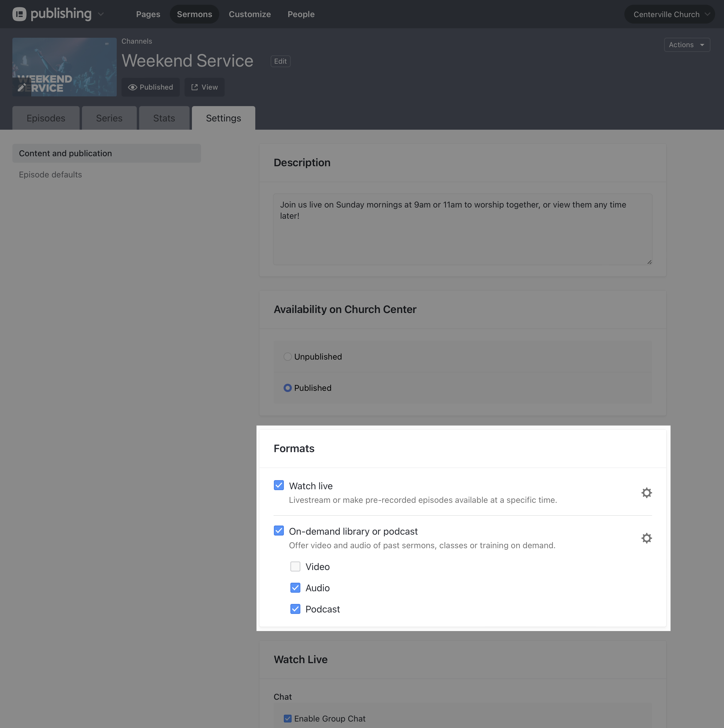The height and width of the screenshot is (728, 724).
Task: Expand the publishing product switcher chevron
Action: point(101,14)
